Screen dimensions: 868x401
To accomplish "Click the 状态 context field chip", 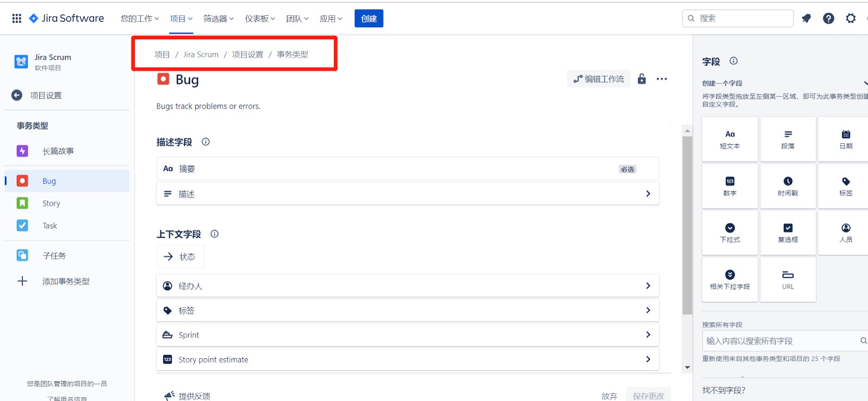I will [180, 257].
